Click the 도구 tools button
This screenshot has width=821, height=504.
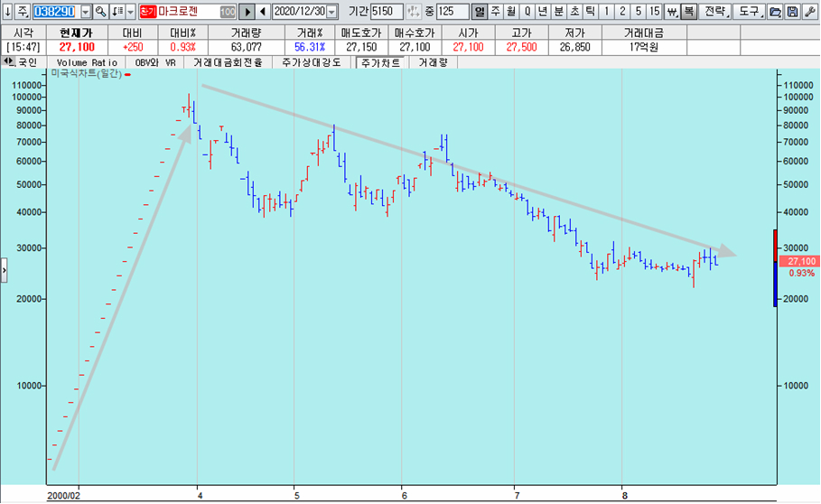(748, 12)
